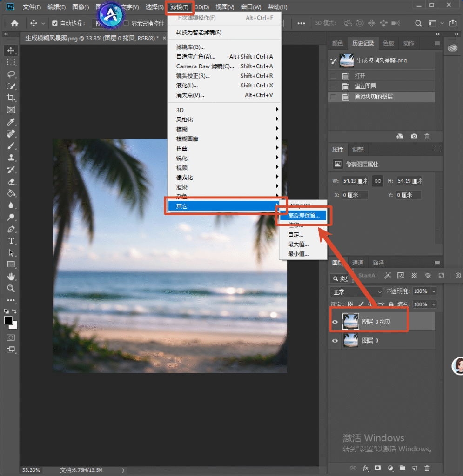Hide the 图层 0 layer

335,341
